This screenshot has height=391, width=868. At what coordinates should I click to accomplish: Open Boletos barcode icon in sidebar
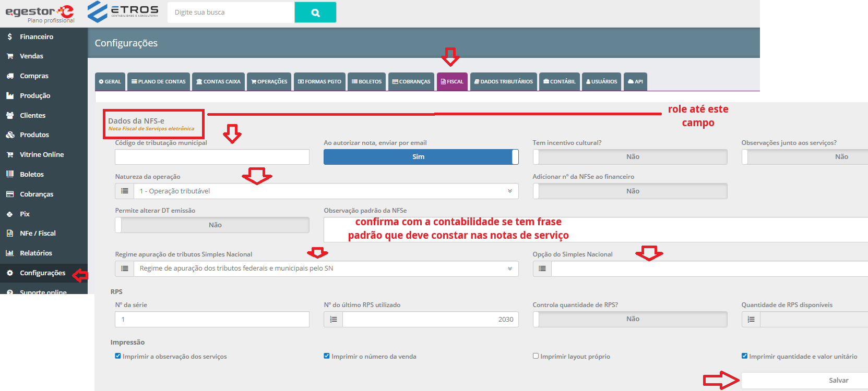[10, 174]
